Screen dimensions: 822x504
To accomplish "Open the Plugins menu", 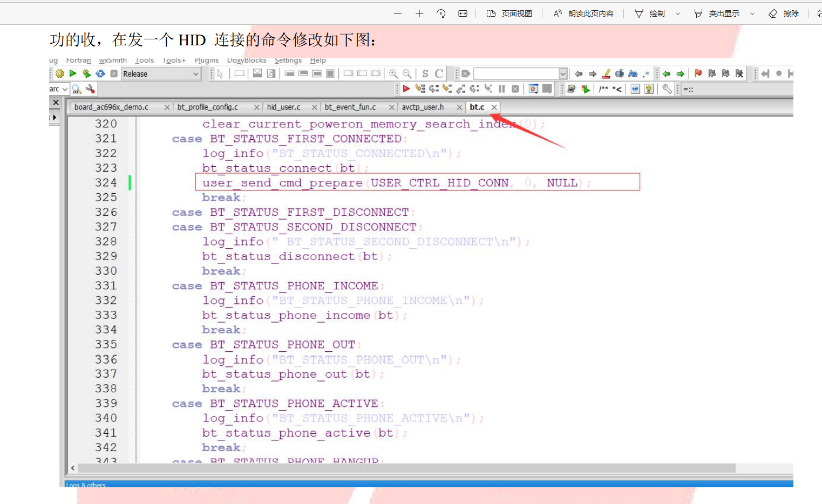I will point(207,60).
